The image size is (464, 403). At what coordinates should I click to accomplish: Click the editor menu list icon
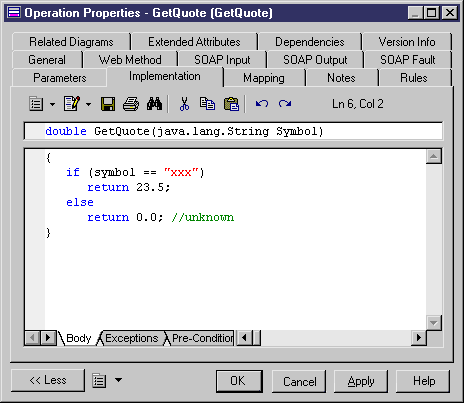(36, 104)
